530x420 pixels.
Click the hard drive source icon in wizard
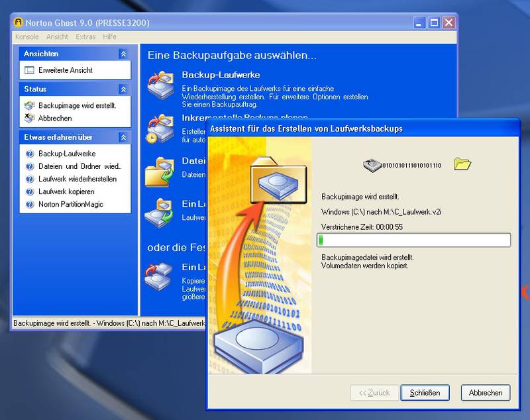[372, 165]
